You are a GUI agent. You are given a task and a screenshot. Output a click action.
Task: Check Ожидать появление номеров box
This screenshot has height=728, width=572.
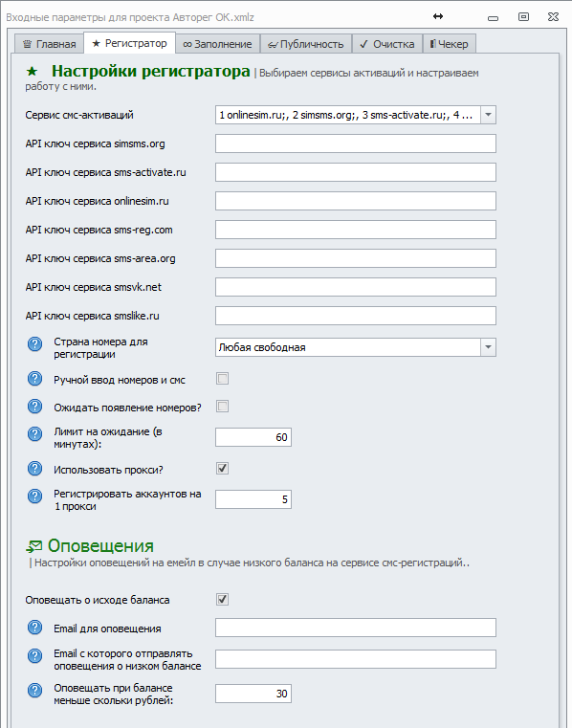click(223, 407)
